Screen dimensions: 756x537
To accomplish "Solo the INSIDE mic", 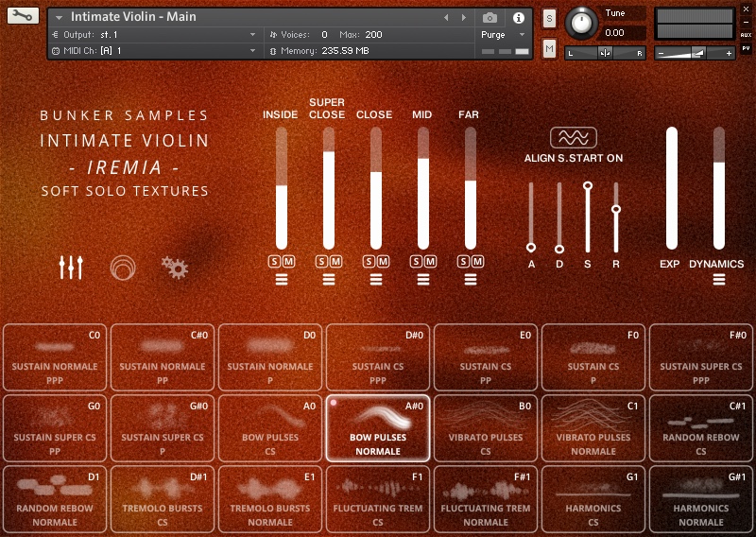I will (274, 262).
